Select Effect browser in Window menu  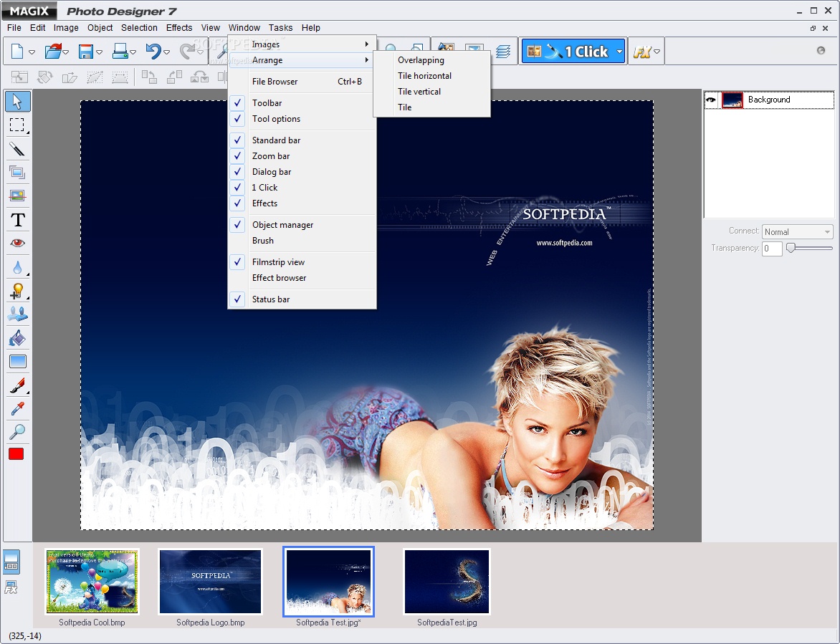coord(302,278)
